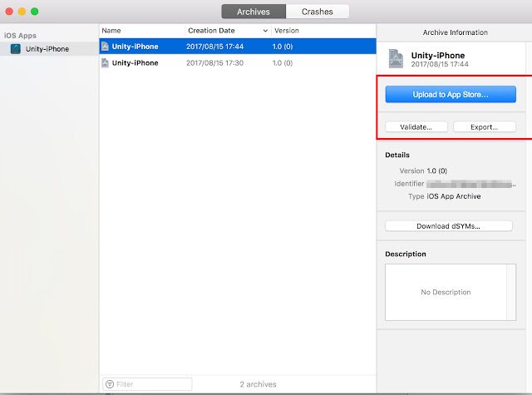Click the Unity-iPhone name in the 17:30 row
Screen dimensions: 532x395
point(135,62)
